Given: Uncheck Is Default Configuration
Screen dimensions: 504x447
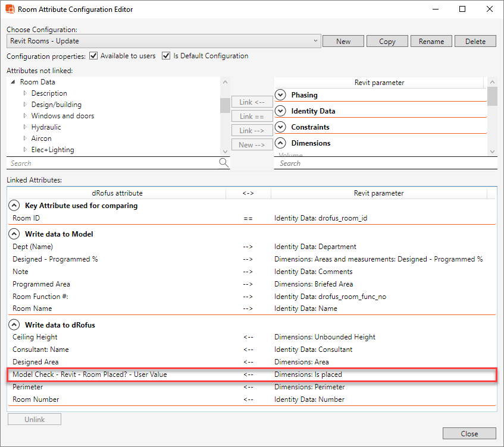Looking at the screenshot, I should click(165, 55).
